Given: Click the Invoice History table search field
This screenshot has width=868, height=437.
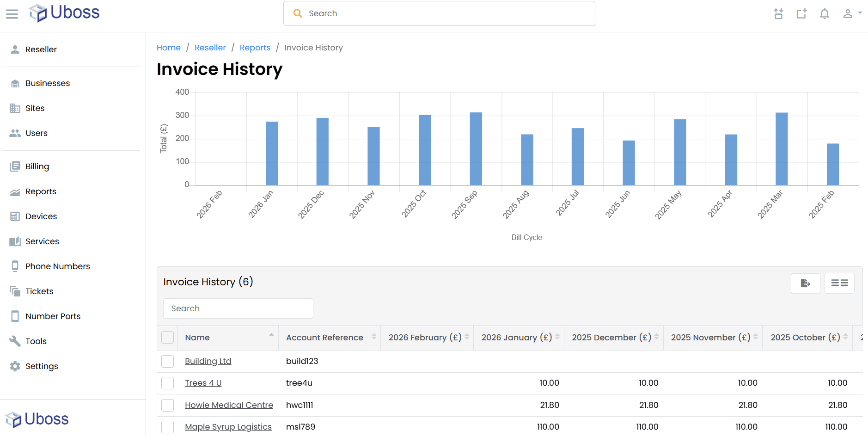Looking at the screenshot, I should point(238,308).
